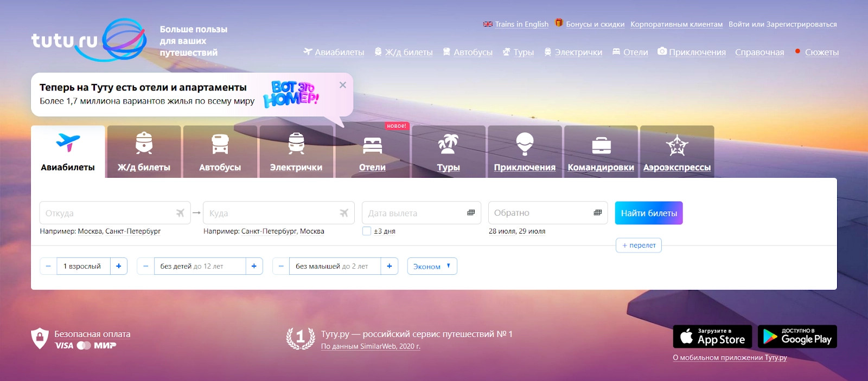Click plane icon inside Куда field
This screenshot has width=868, height=381.
[x=344, y=213]
